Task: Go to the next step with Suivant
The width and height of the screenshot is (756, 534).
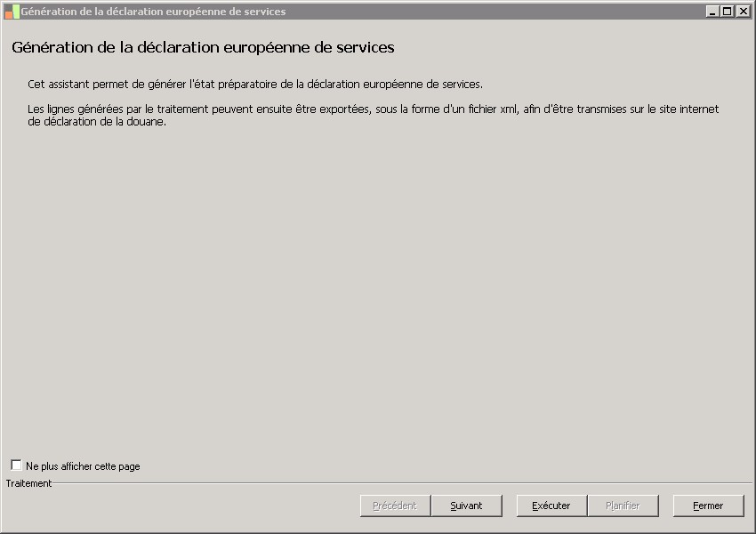Action: pos(466,506)
